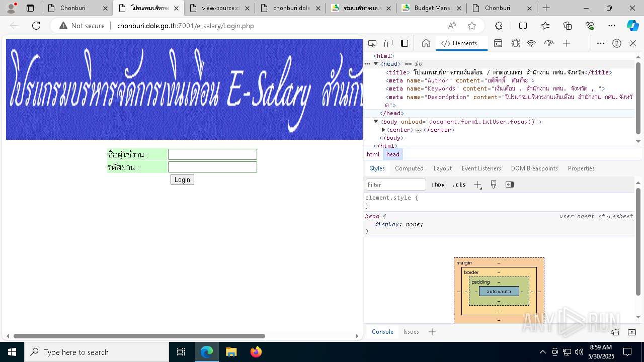Open a new browser tab

(546, 8)
